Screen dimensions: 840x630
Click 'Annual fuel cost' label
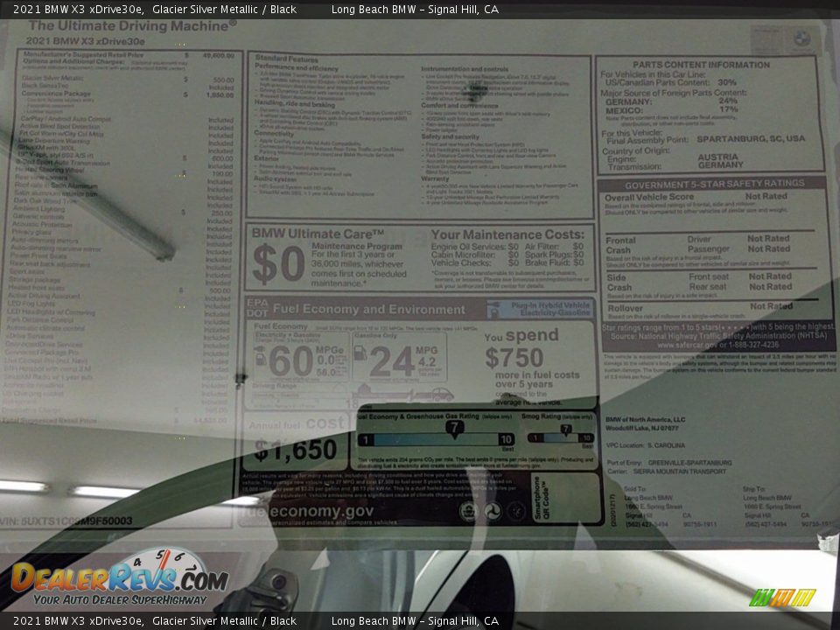coord(297,423)
